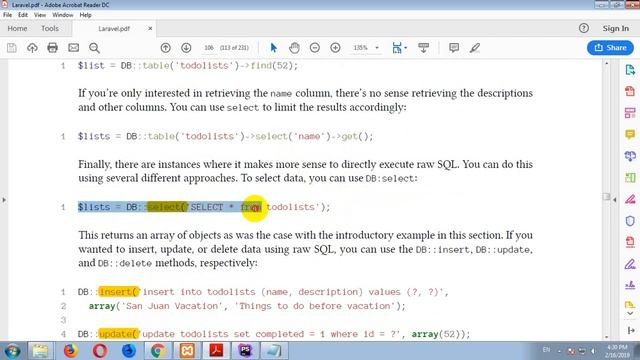The width and height of the screenshot is (640, 360).
Task: Go to previous page arrow
Action: 165,48
